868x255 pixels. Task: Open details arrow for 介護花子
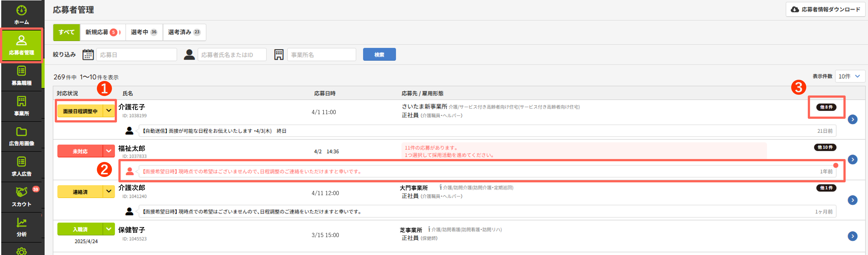click(x=852, y=120)
